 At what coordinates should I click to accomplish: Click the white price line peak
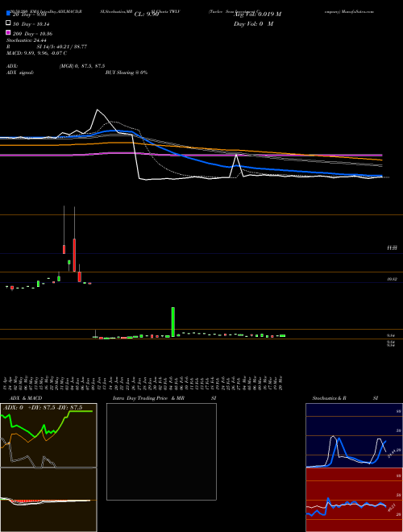[98, 110]
